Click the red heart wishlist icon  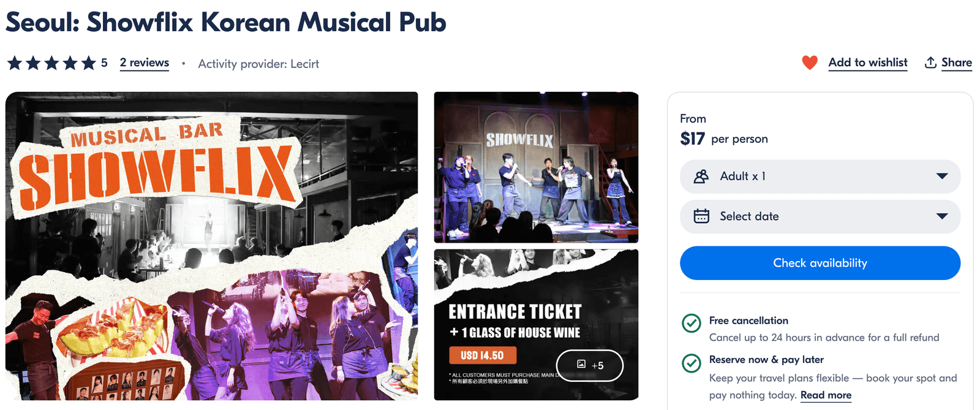point(810,63)
